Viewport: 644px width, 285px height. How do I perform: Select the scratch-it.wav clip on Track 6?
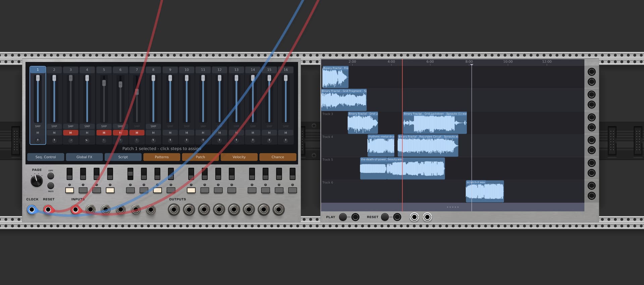point(485,192)
